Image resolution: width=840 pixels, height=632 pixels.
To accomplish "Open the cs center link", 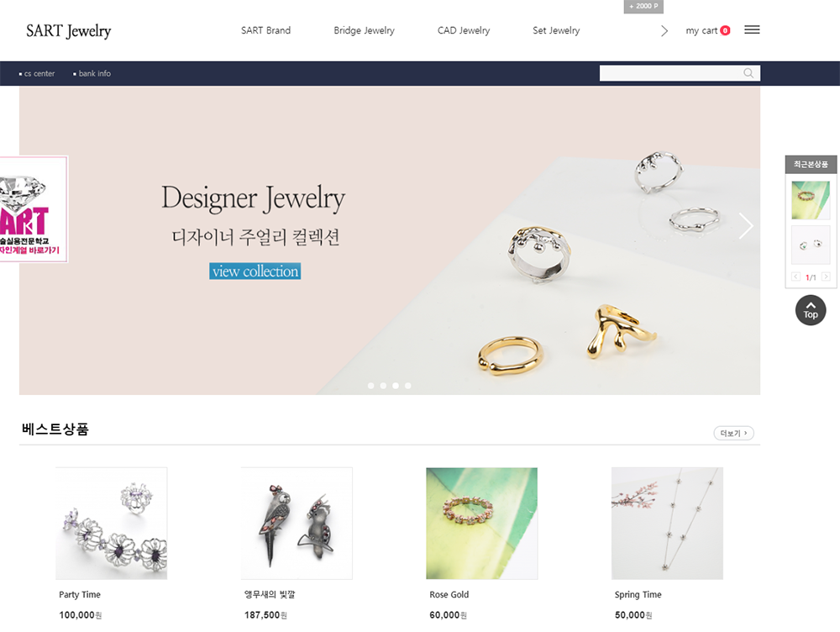I will tap(37, 73).
